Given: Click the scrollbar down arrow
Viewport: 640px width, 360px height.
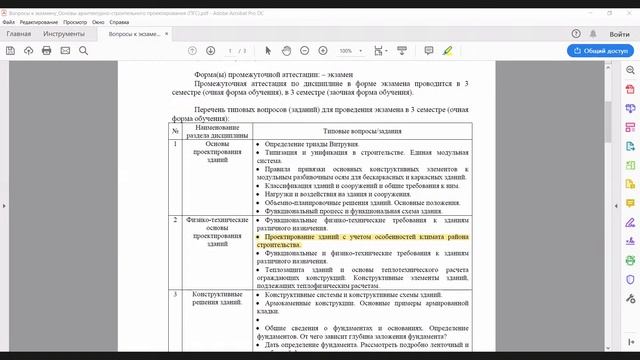Looking at the screenshot, I should click(608, 348).
